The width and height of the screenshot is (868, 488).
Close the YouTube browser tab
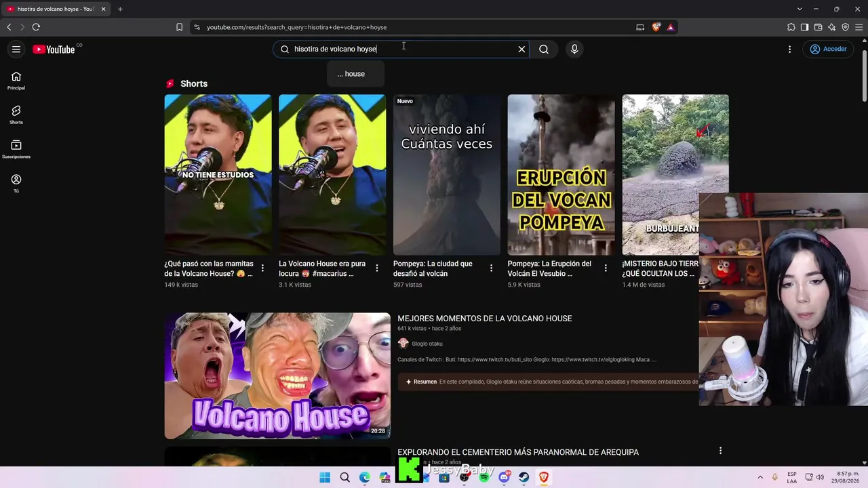[x=104, y=9]
